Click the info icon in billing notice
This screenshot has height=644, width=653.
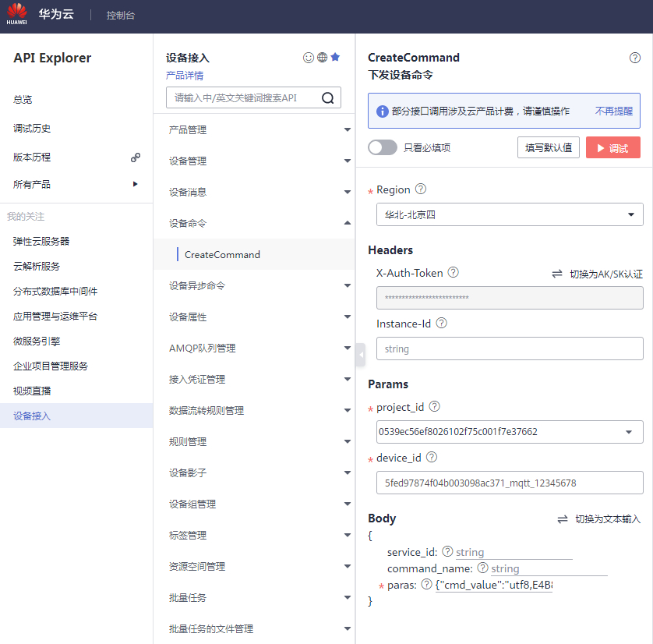(x=383, y=111)
